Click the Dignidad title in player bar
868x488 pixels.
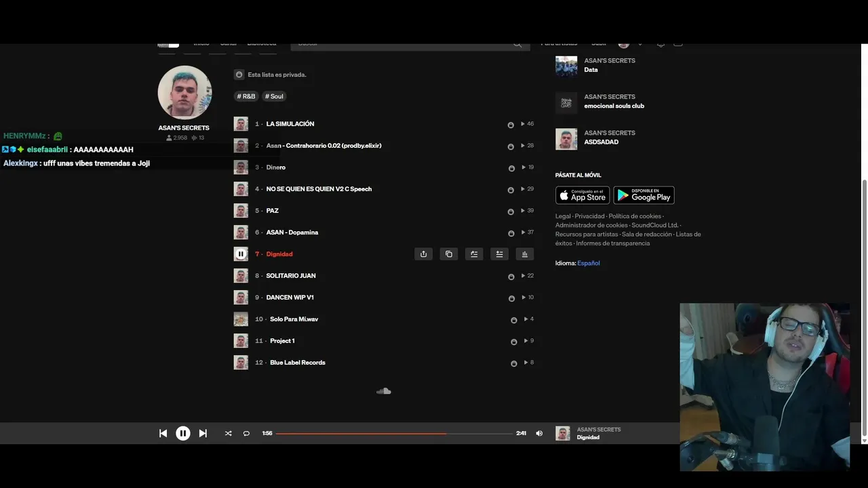coord(588,438)
